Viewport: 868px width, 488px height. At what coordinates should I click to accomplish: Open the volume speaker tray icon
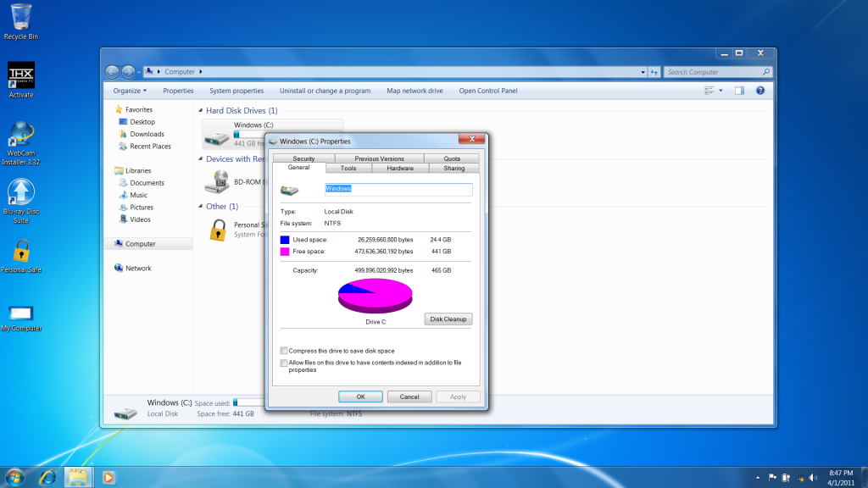point(813,478)
